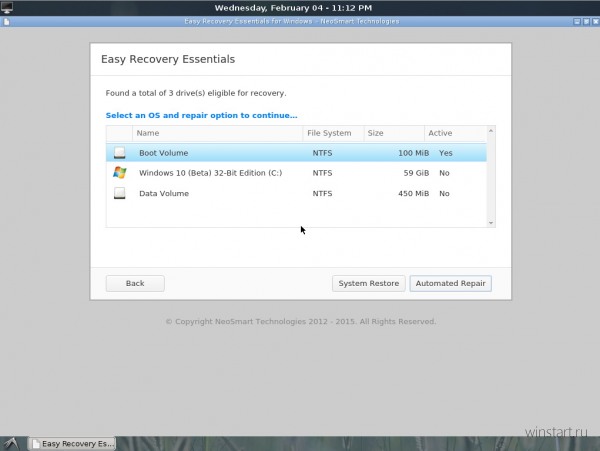Sort list by Active column
The image size is (600, 451).
coord(455,133)
